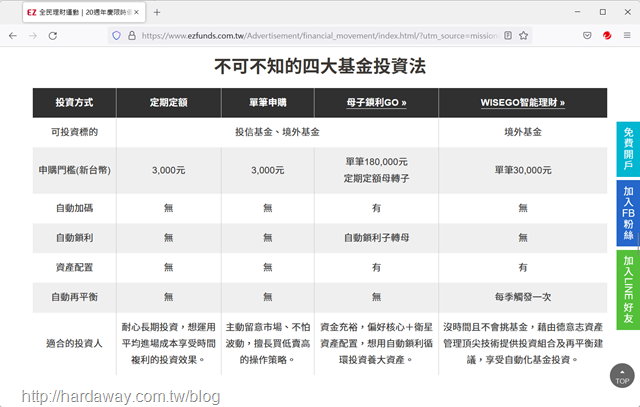Toggle reader view icon in address bar
The height and width of the screenshot is (407, 640).
point(508,36)
